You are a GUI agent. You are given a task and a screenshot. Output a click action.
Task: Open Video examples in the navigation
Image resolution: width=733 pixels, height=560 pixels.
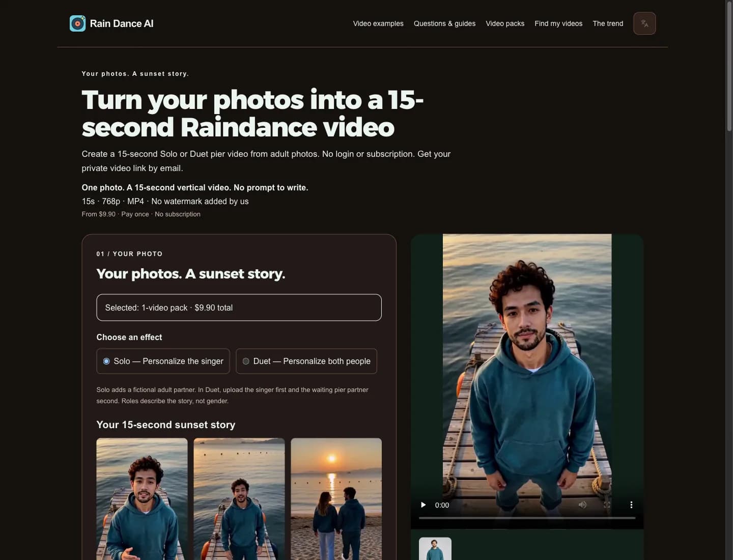point(378,23)
